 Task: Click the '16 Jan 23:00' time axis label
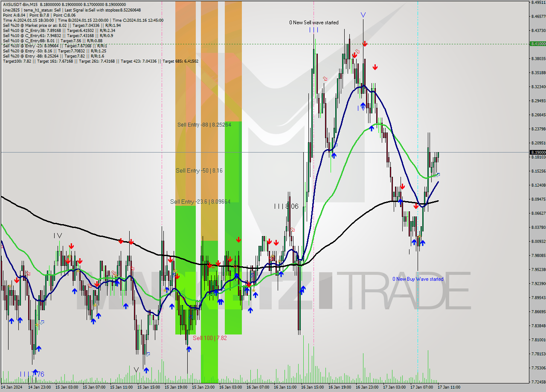pyautogui.click(x=366, y=387)
